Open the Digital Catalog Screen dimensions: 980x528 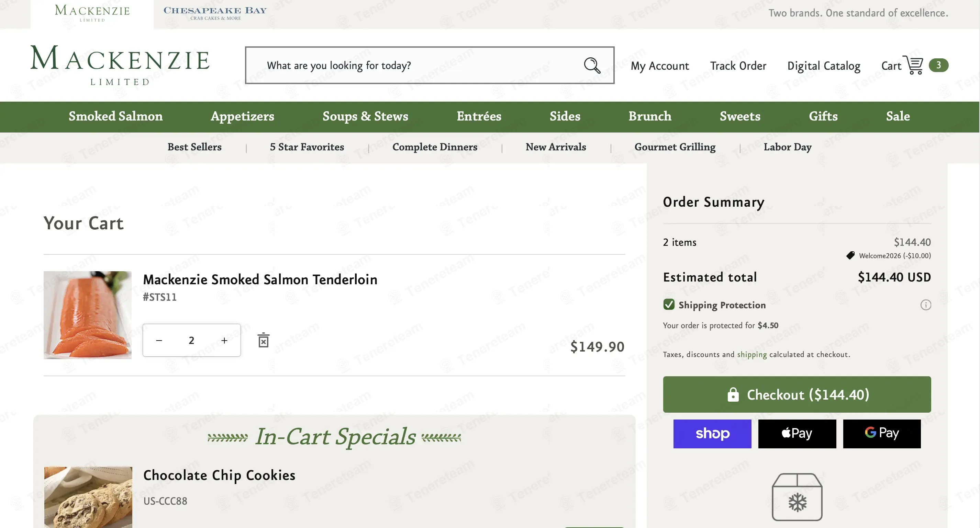pos(824,66)
